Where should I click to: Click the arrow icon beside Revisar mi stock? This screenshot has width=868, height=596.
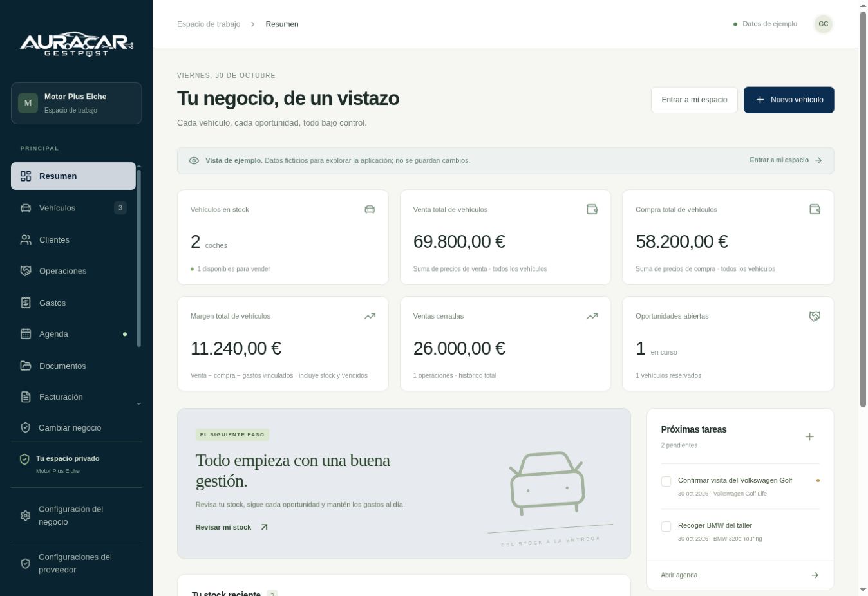click(264, 527)
